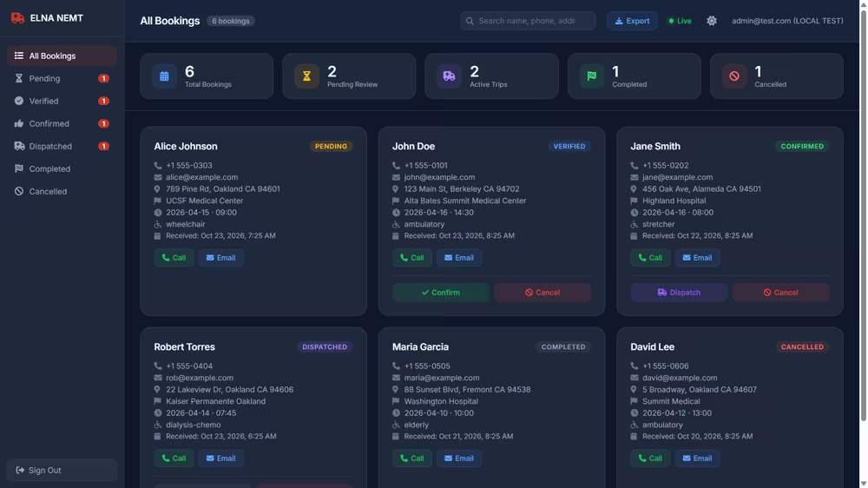Click Alice Johnson's PENDING status badge
This screenshot has height=488, width=868.
(331, 146)
